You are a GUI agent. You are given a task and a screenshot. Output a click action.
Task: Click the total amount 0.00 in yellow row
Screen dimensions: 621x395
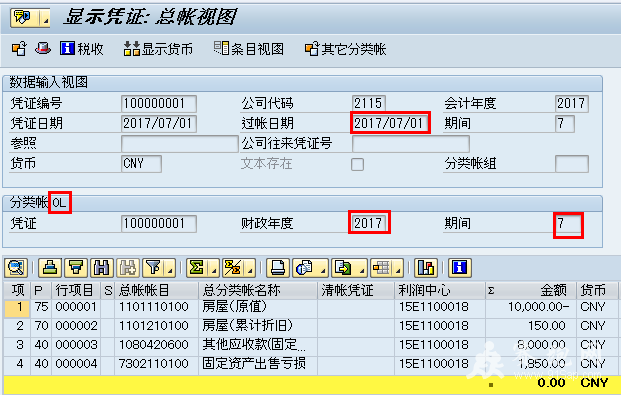coord(551,383)
